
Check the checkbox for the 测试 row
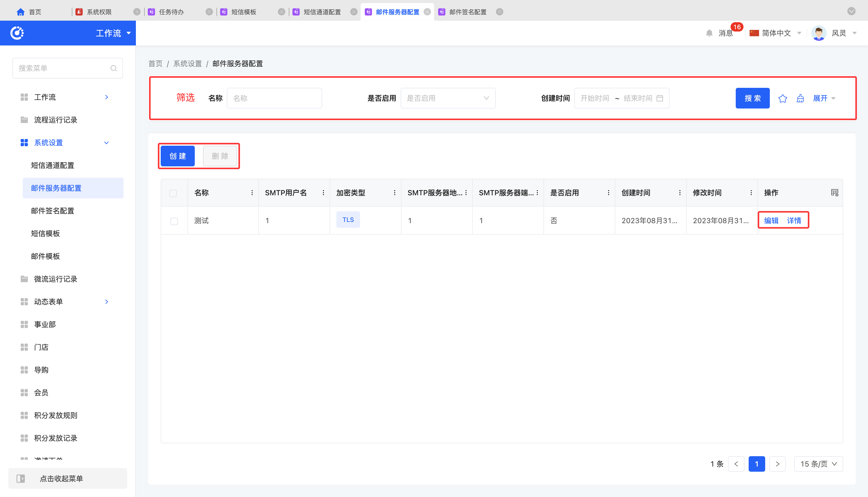point(174,221)
